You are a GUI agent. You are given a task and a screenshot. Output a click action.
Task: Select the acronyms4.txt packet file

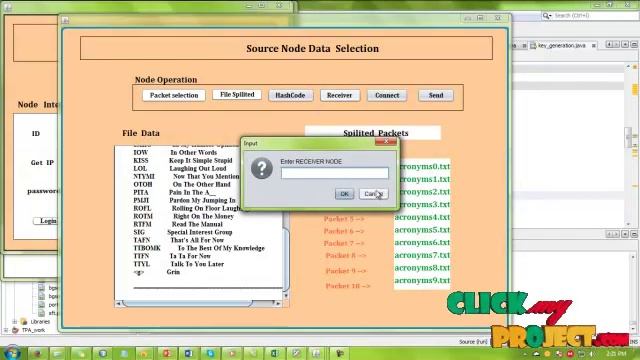pos(422,217)
